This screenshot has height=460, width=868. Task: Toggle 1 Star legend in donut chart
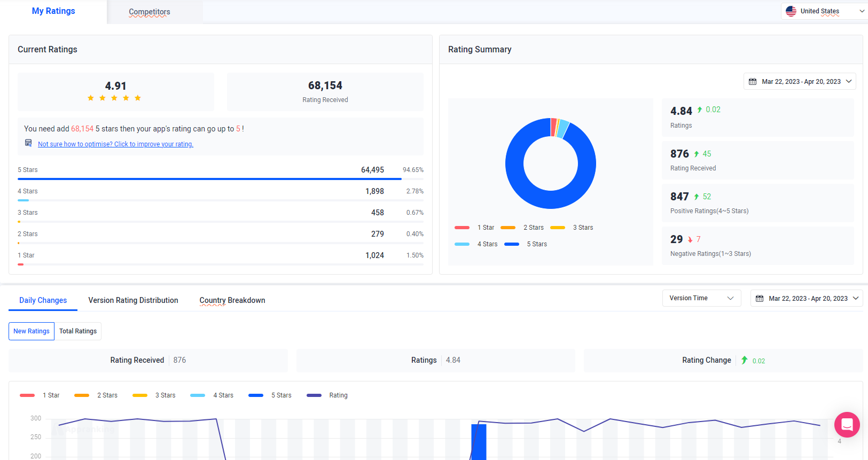474,228
